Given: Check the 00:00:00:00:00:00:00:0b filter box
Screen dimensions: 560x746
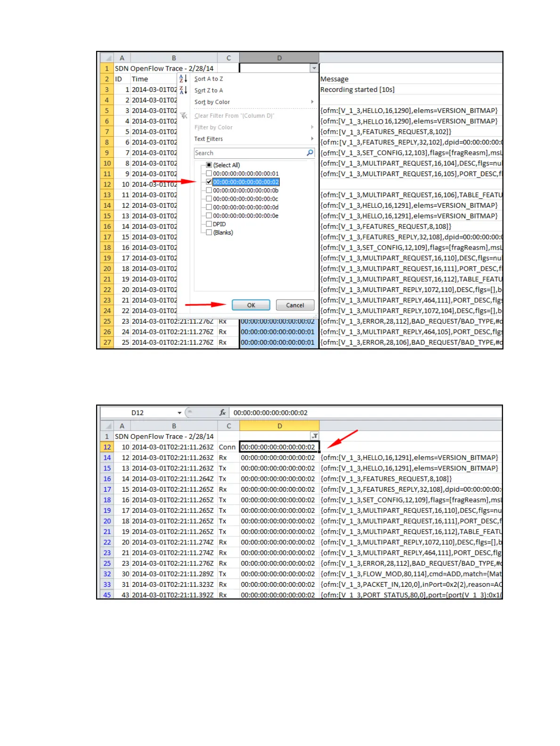Looking at the screenshot, I should [x=209, y=190].
